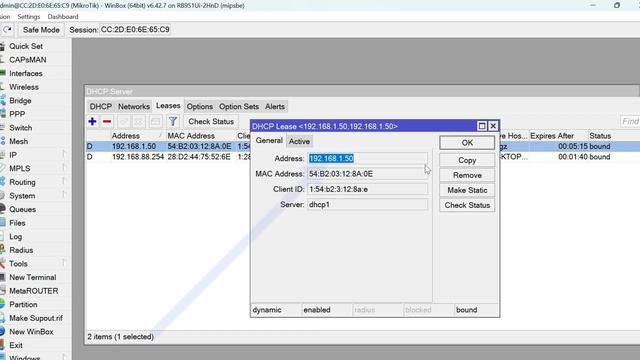Open MetaROUTER in sidebar
640x360 pixels.
click(x=33, y=291)
